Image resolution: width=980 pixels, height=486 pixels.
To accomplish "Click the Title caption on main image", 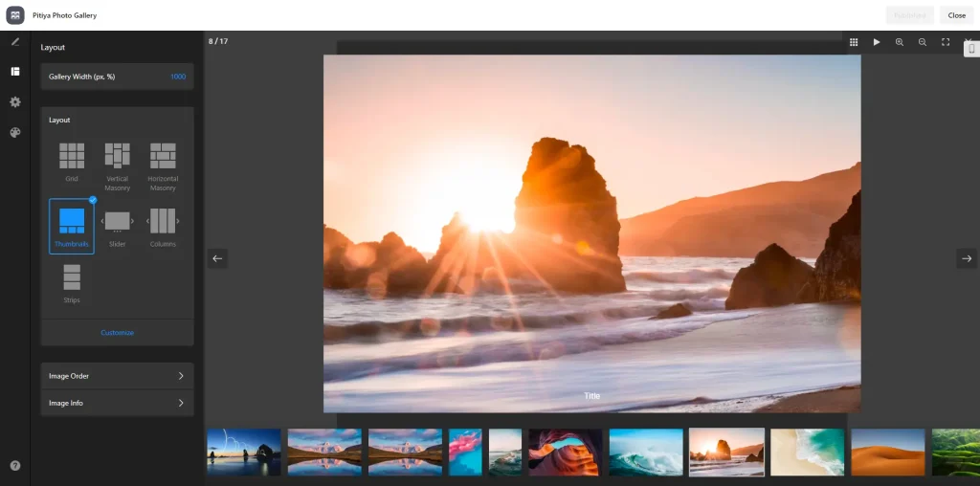I will click(591, 396).
